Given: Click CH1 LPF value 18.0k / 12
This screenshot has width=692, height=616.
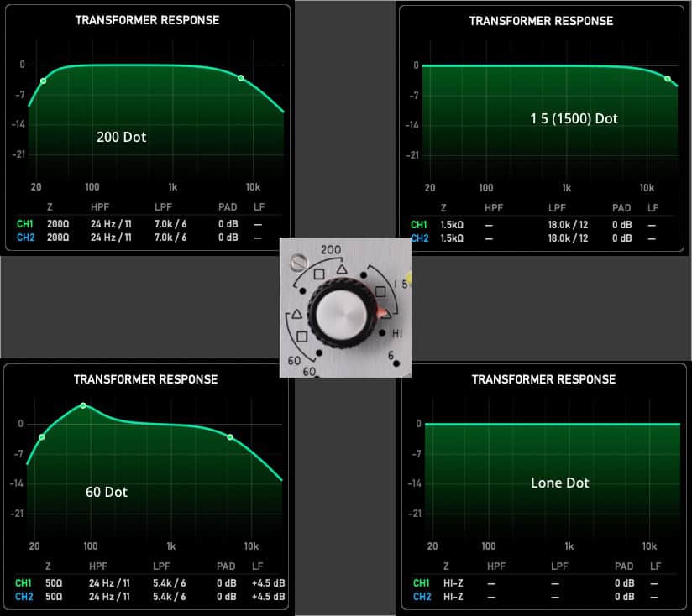Looking at the screenshot, I should pyautogui.click(x=568, y=225).
